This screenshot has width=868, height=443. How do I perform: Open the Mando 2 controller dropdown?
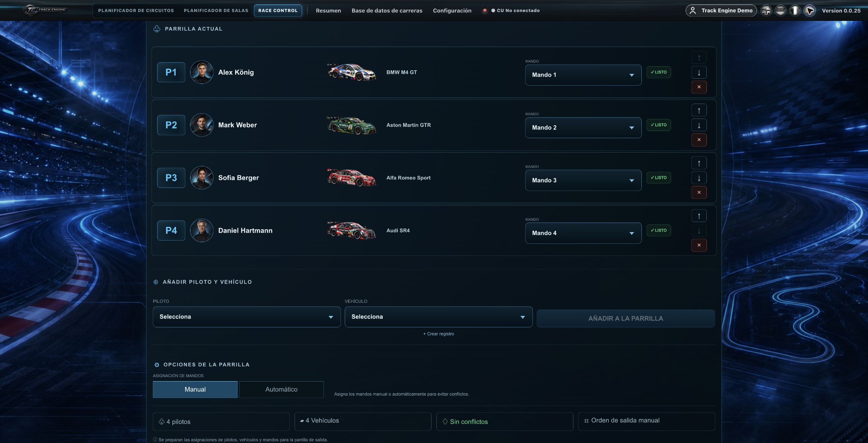point(583,128)
